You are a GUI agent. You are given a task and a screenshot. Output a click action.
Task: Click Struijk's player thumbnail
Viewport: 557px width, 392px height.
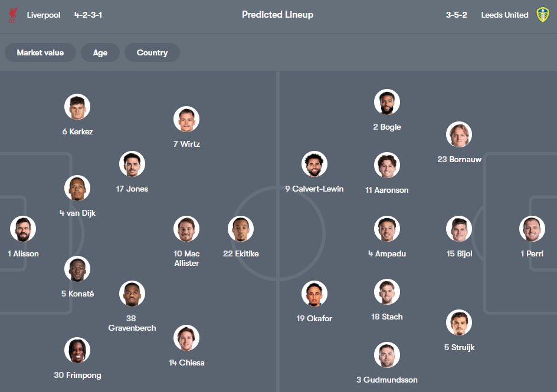(459, 322)
